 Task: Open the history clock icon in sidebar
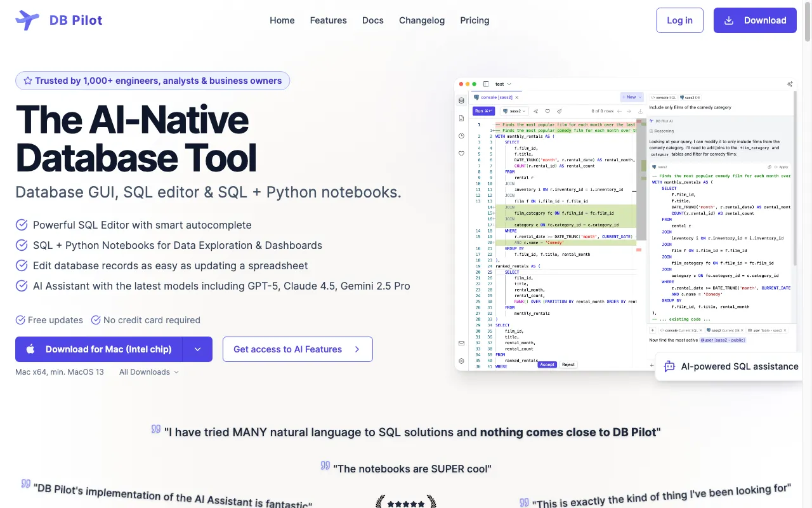tap(461, 136)
